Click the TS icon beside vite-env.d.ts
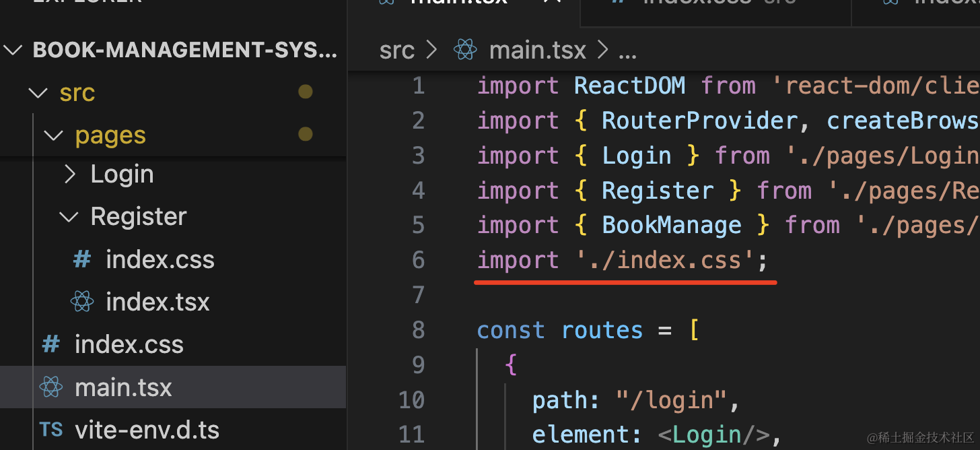 tap(51, 430)
